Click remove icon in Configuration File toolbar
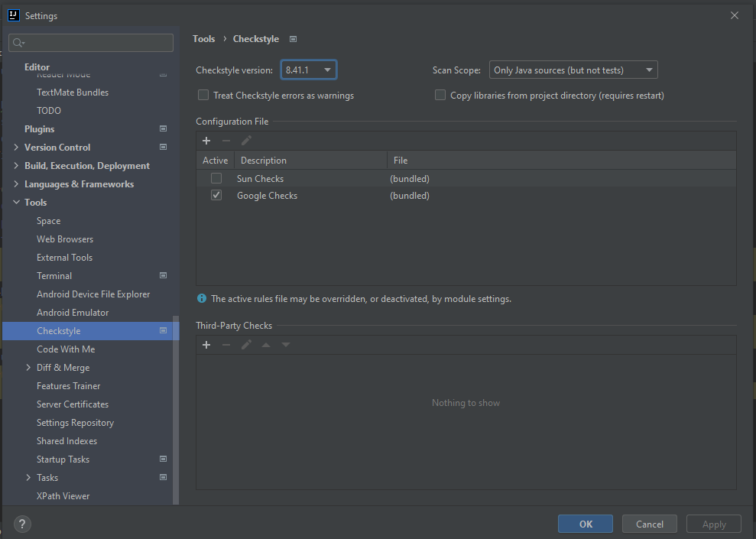756x539 pixels. pos(226,141)
